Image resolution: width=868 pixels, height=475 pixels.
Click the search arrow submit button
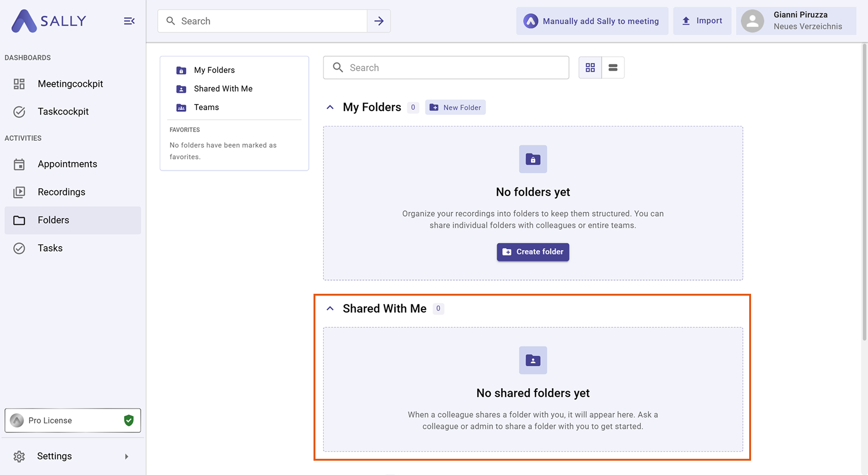tap(379, 21)
